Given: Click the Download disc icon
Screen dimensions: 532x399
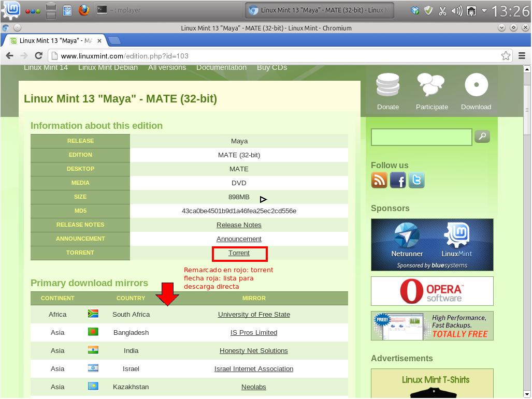Looking at the screenshot, I should 477,84.
